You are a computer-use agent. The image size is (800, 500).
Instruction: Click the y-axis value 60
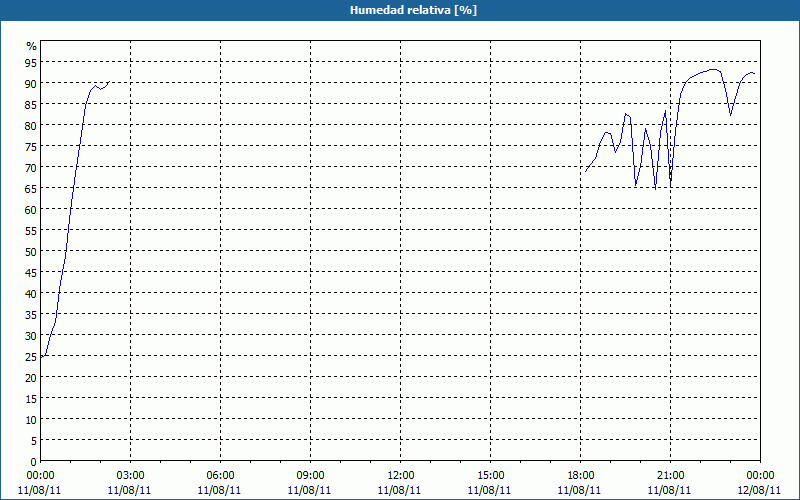(31, 209)
